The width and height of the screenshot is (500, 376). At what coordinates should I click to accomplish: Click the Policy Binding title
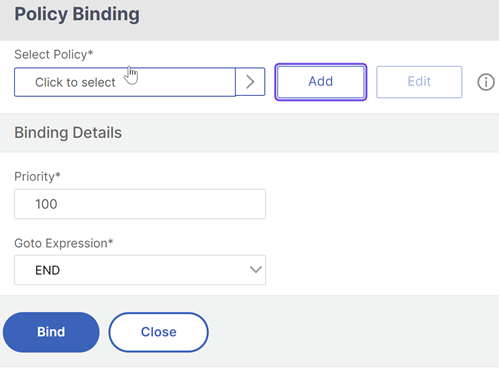(x=77, y=15)
